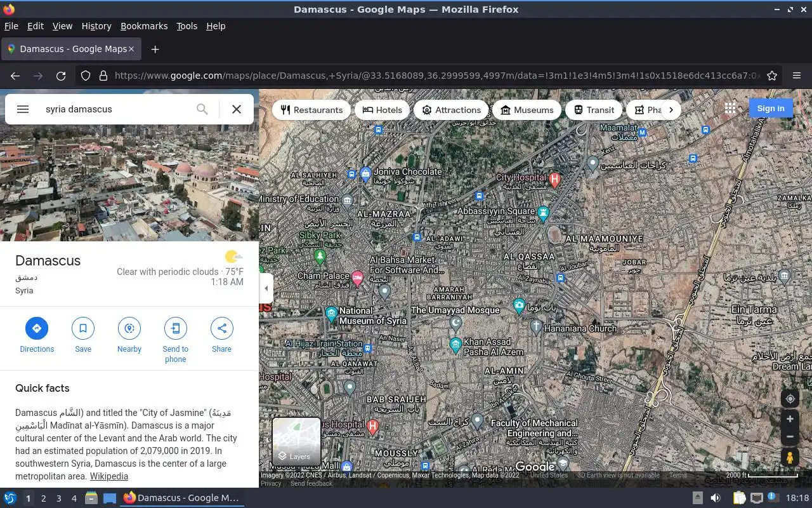Select the Museums category chip
Screen dimensions: 812x508
[x=527, y=110]
